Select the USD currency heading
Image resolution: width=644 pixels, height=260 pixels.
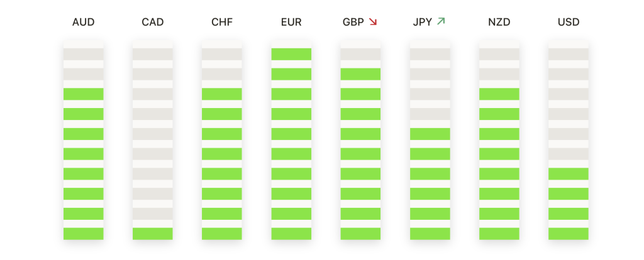[x=569, y=22]
